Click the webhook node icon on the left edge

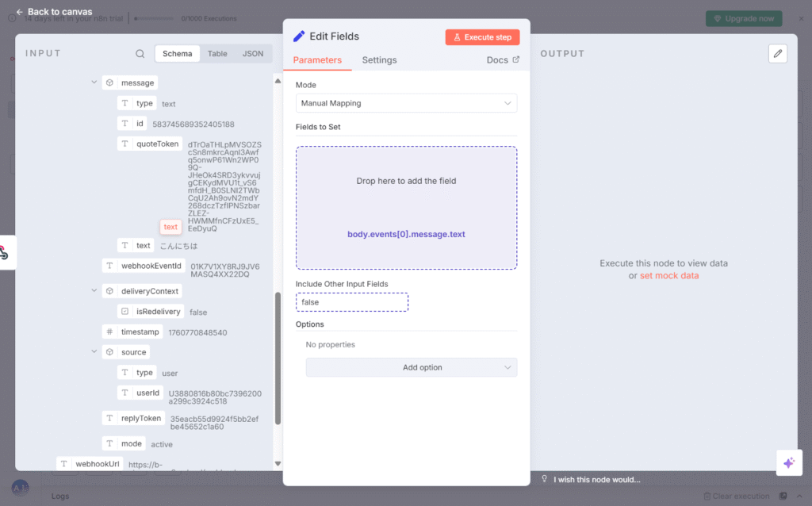[x=5, y=252]
